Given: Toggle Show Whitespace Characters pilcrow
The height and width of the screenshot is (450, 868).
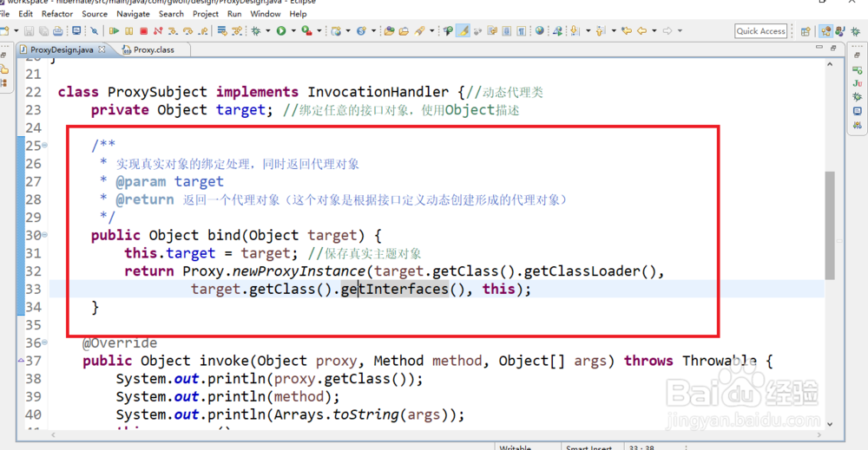Looking at the screenshot, I should [521, 31].
